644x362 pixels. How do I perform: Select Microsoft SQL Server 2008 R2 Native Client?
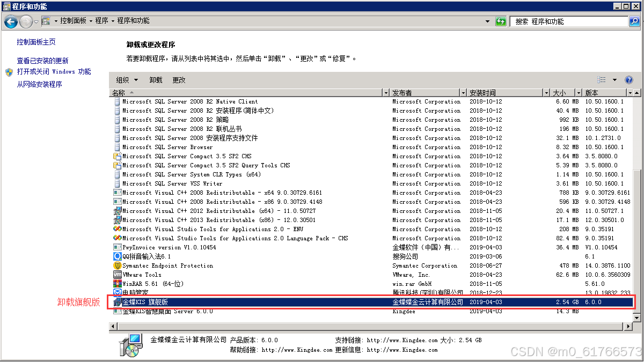click(x=190, y=101)
